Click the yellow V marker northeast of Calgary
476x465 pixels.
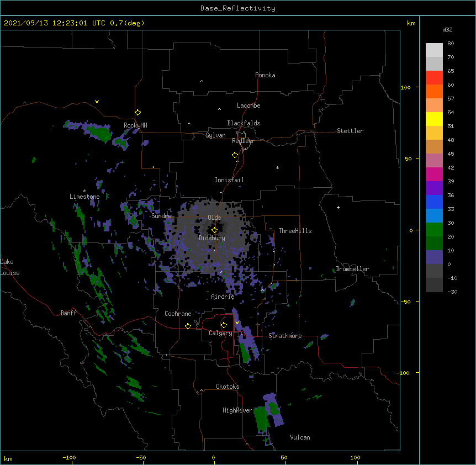(237, 323)
